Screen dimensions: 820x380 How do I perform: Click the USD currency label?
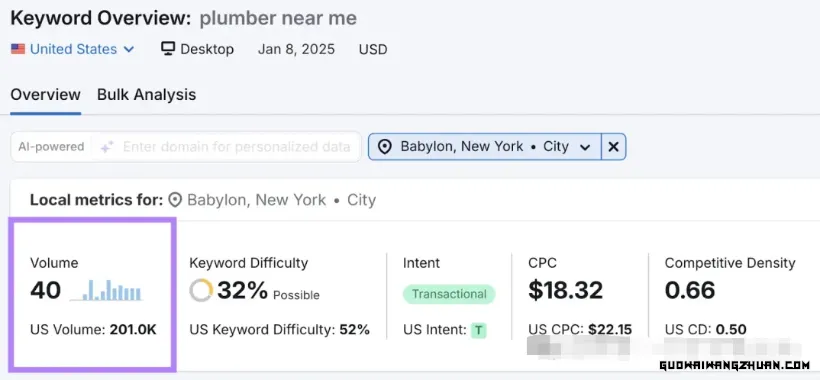(x=373, y=50)
